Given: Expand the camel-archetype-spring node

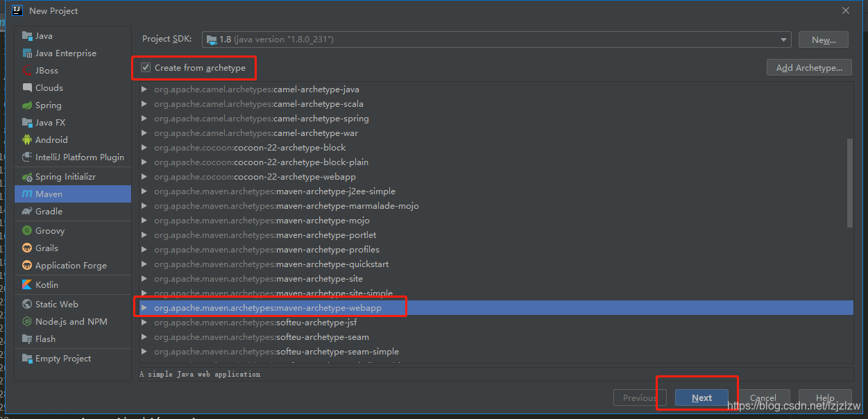Looking at the screenshot, I should [144, 119].
